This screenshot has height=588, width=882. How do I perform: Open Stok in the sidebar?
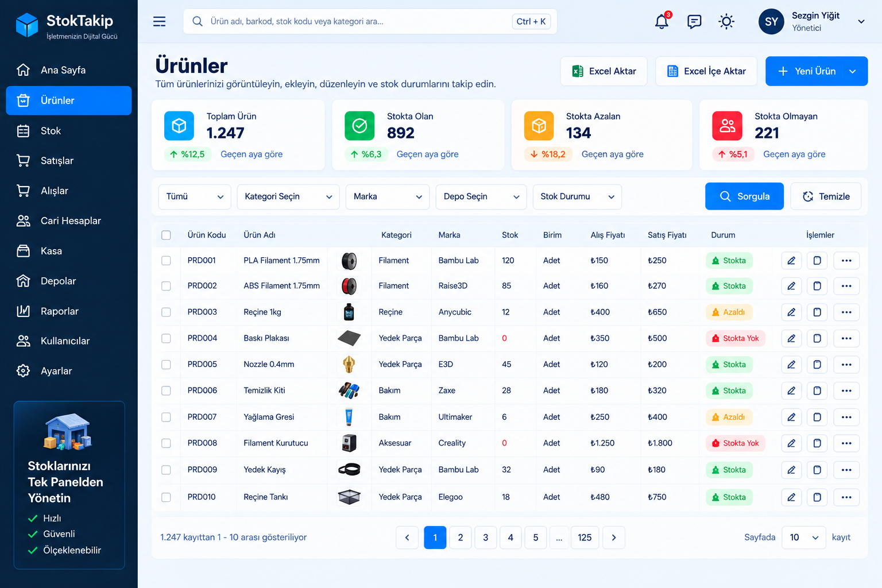[x=69, y=131]
